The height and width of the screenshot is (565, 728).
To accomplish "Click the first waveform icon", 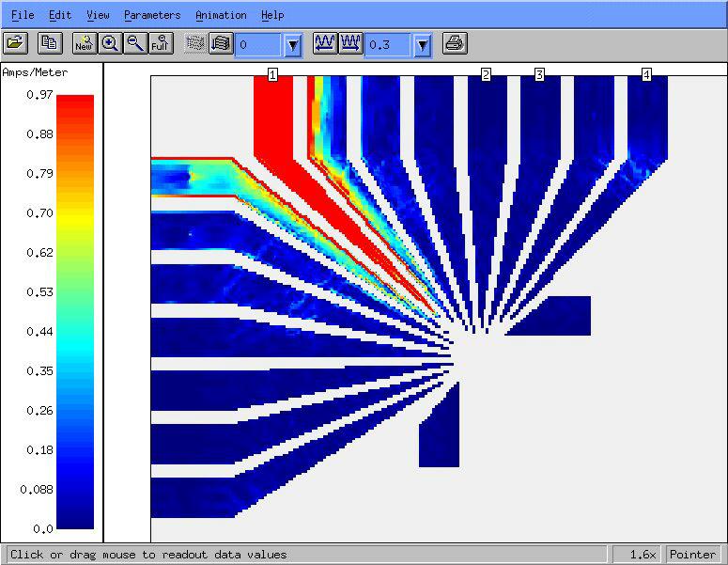I will coord(325,43).
